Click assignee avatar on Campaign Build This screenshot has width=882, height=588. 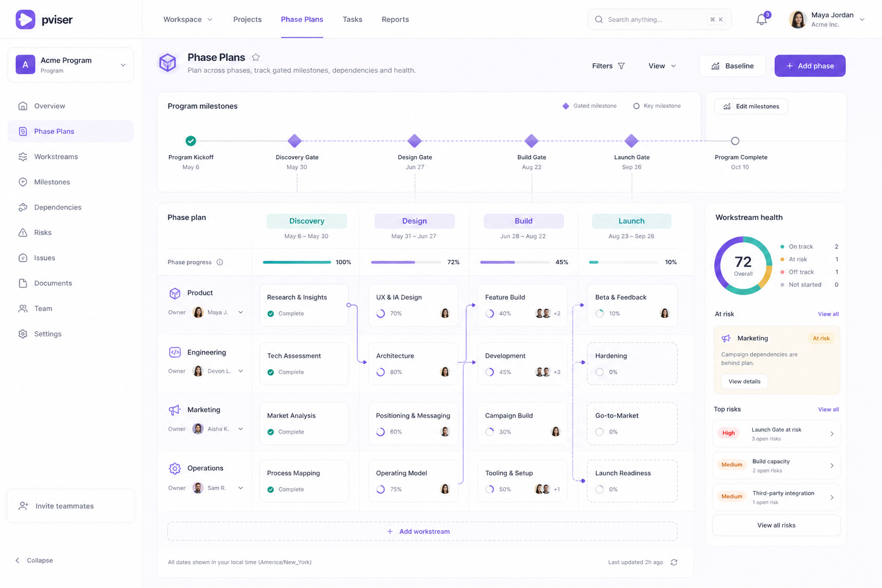(x=555, y=432)
